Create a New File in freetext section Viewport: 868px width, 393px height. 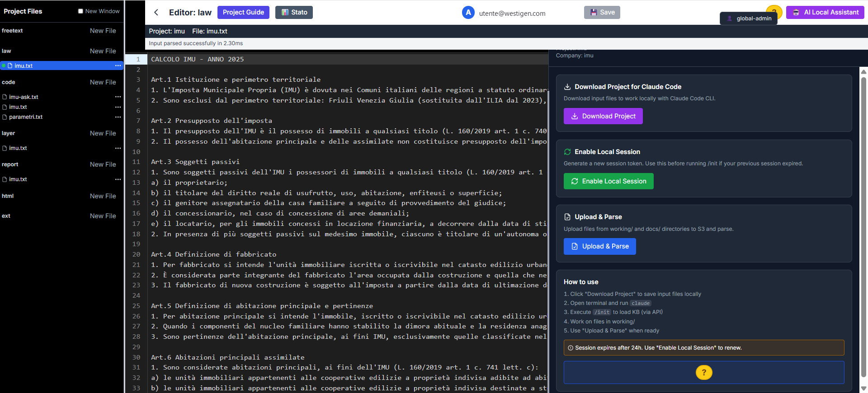103,31
